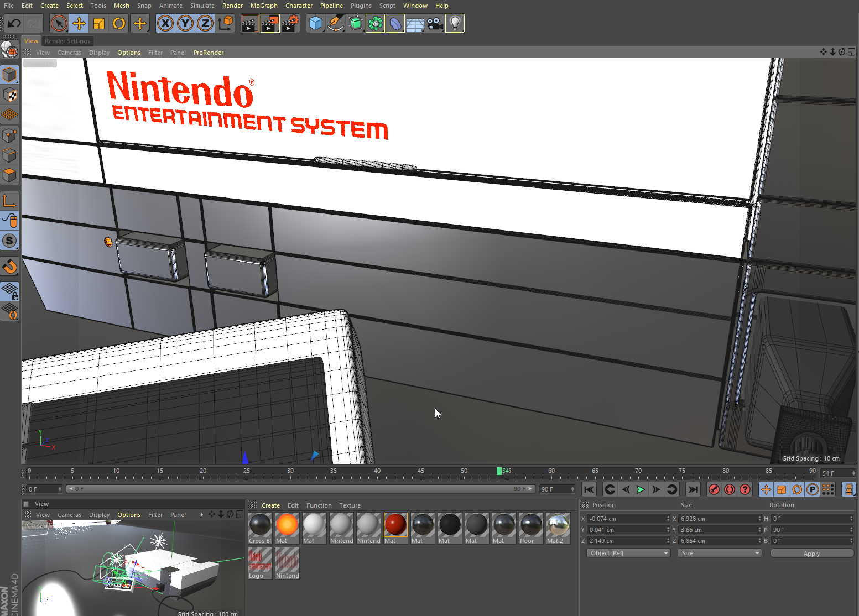Toggle the Z axis lock
Viewport: 859px width, 616px height.
(205, 24)
